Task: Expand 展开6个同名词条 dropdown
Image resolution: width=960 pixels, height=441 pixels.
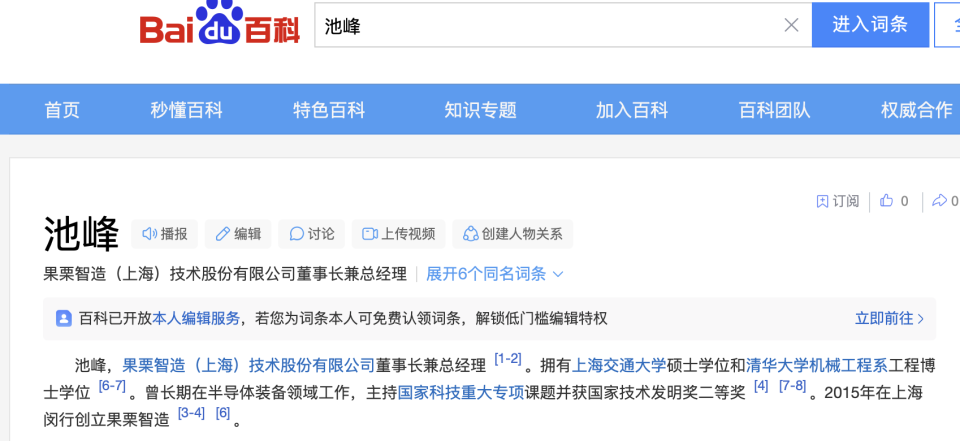Action: (495, 274)
